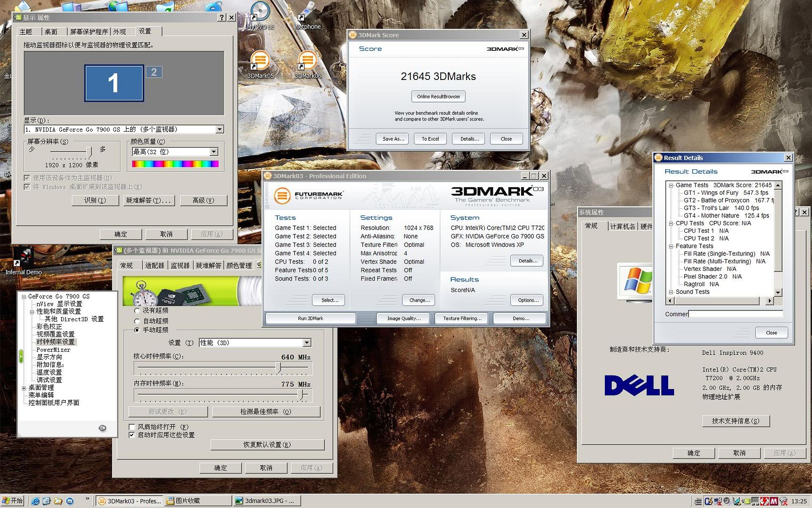Collapse the GeForce Go 7900 GS tree node
The width and height of the screenshot is (812, 508).
[23, 297]
